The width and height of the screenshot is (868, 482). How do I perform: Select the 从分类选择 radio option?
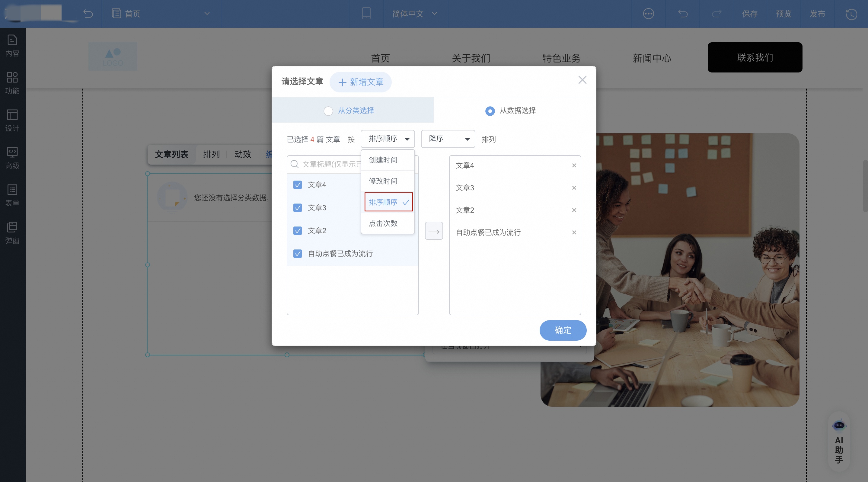point(328,111)
